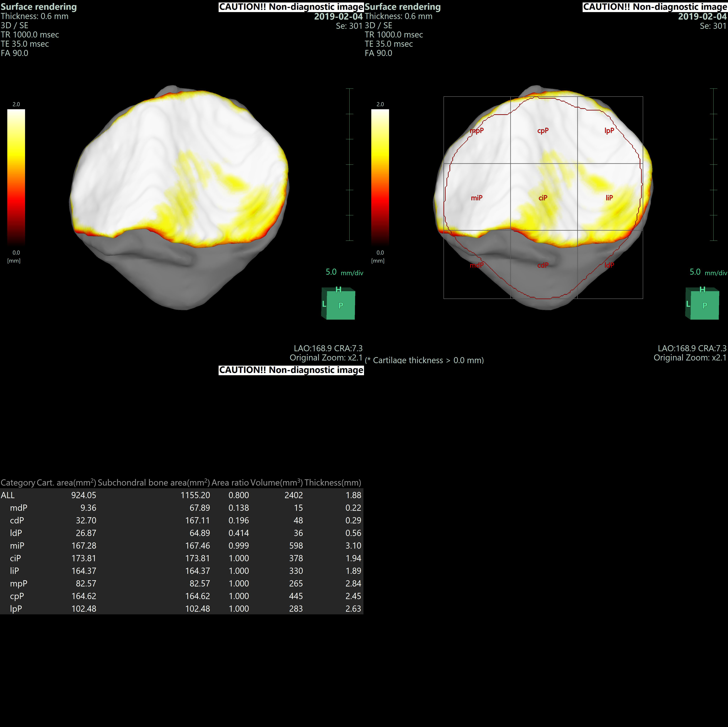The height and width of the screenshot is (727, 728).
Task: Select the cpP region label
Action: (543, 131)
